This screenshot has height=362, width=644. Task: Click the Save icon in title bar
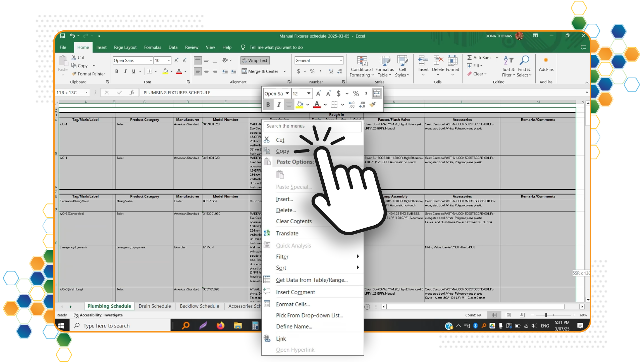coord(62,36)
